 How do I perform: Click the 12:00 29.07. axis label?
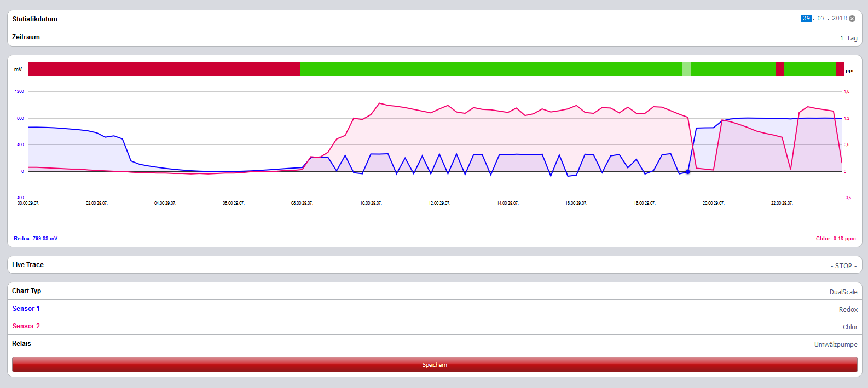[439, 203]
